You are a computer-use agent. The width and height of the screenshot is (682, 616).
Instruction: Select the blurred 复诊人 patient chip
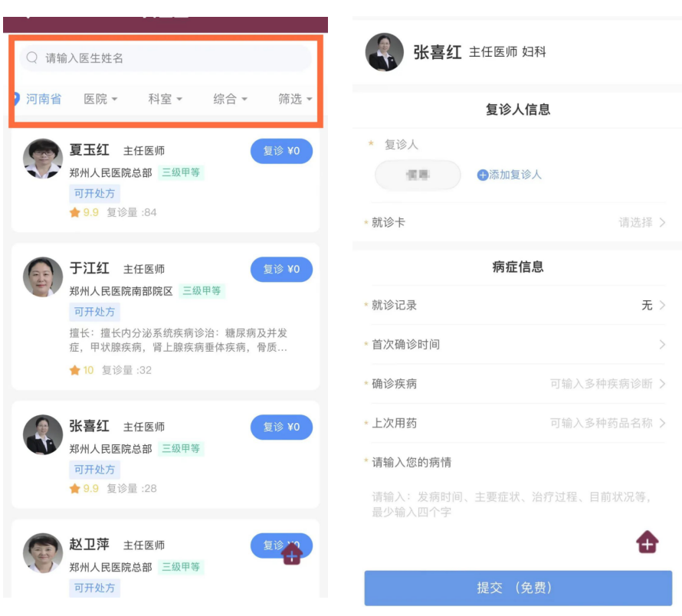point(418,175)
